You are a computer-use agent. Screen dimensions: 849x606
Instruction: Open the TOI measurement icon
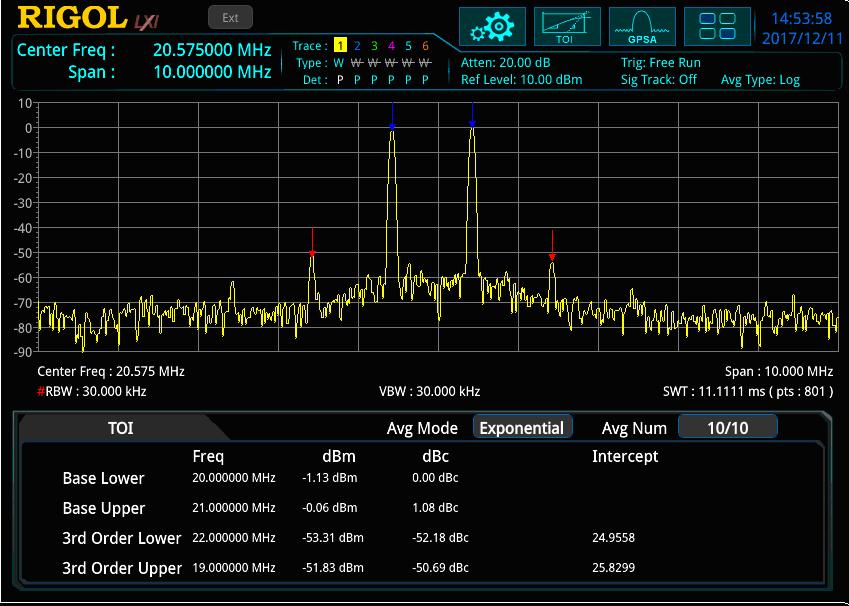567,26
